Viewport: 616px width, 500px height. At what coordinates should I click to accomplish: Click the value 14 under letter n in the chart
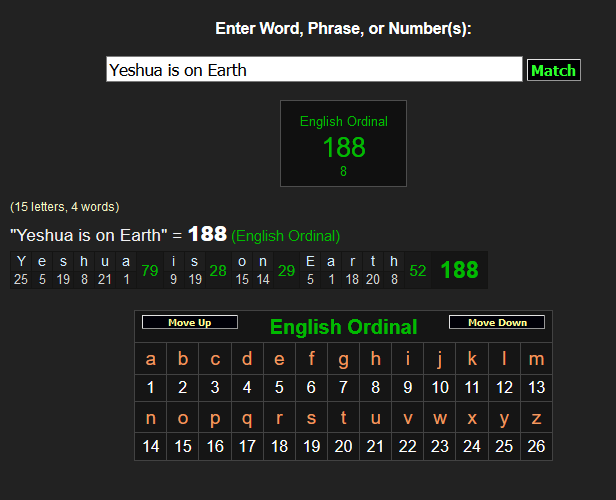(151, 446)
